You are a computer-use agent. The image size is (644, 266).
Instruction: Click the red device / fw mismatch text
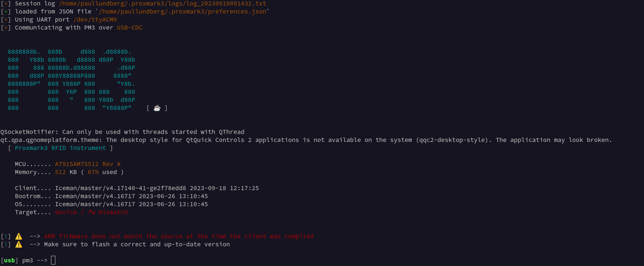(91, 212)
